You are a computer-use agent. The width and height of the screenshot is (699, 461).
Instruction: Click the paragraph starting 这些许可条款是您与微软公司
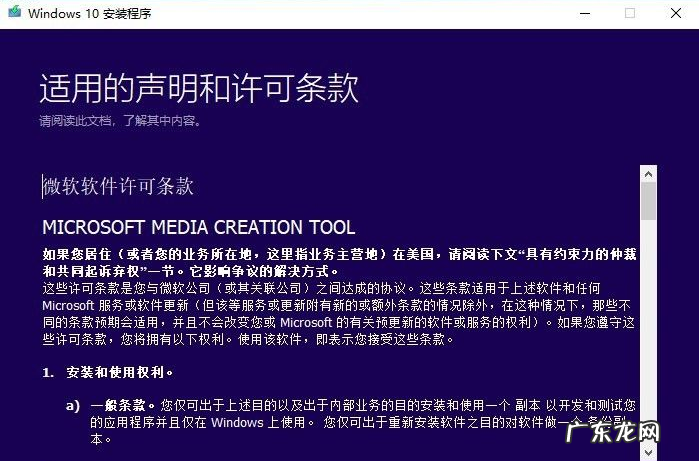[x=339, y=313]
